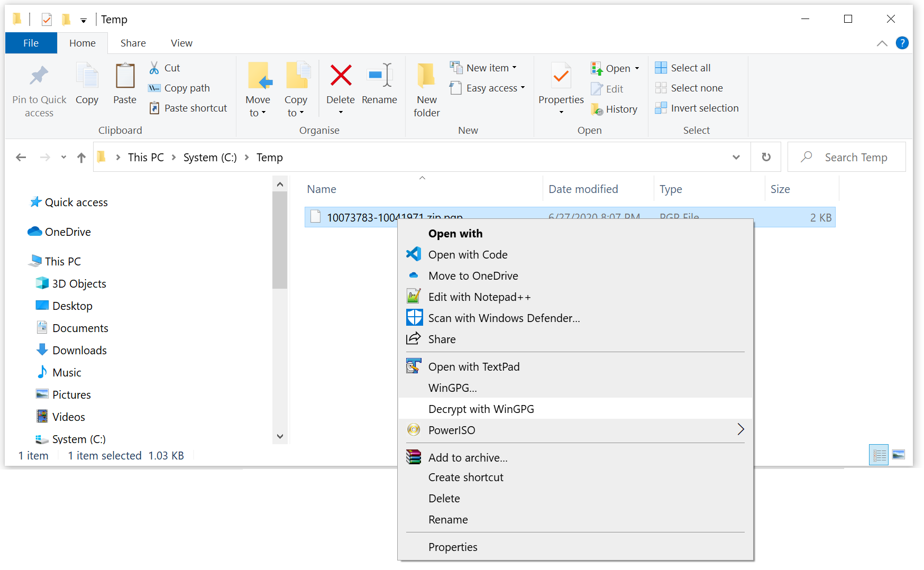Choose Decrypt with WinGPG
The height and width of the screenshot is (570, 924).
(x=481, y=409)
